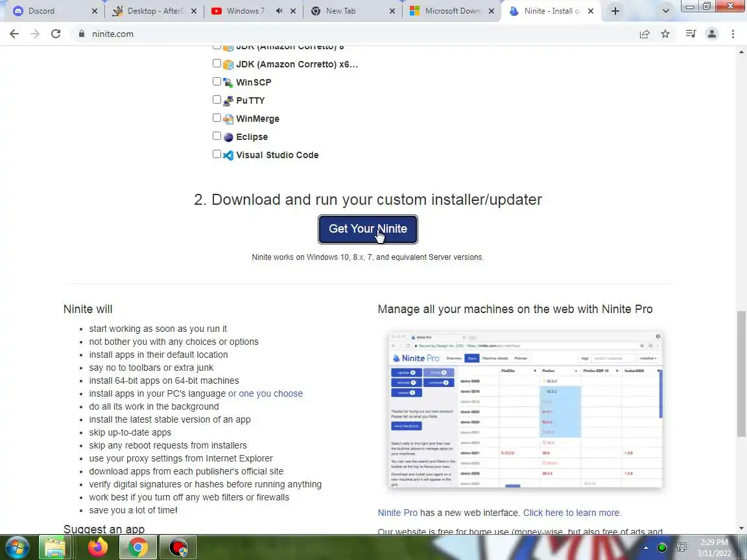Open a new browser tab
The image size is (747, 560).
pyautogui.click(x=615, y=11)
